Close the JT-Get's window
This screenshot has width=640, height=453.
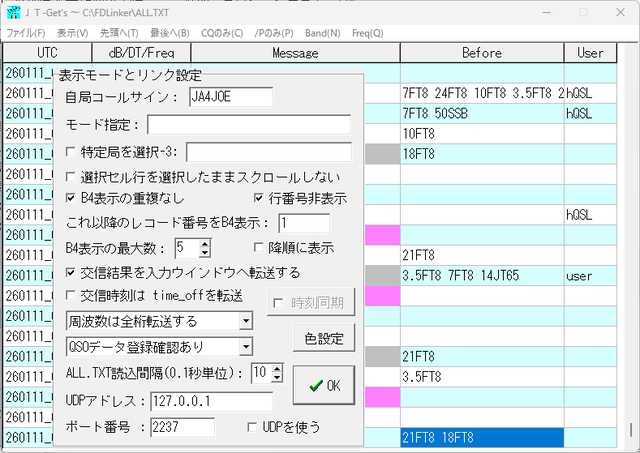[x=620, y=12]
